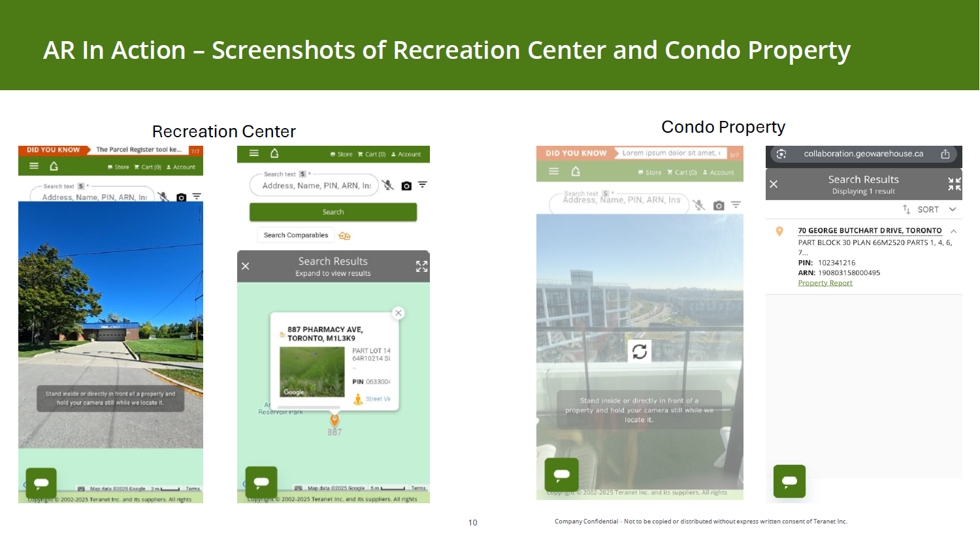Viewport: 980px width, 549px height.
Task: Open Account in the header above the Search button
Action: tap(406, 154)
